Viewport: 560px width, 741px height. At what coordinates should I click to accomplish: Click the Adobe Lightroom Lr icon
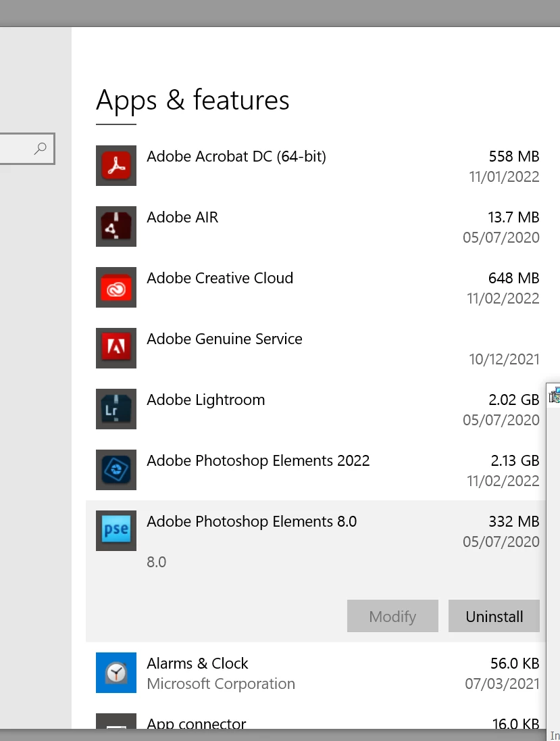tap(116, 409)
